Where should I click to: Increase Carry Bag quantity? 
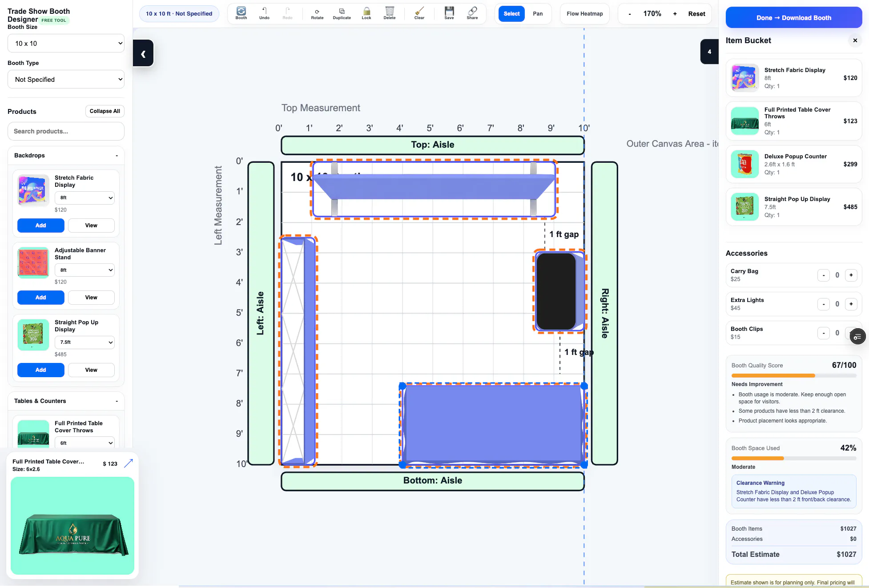[x=851, y=275]
